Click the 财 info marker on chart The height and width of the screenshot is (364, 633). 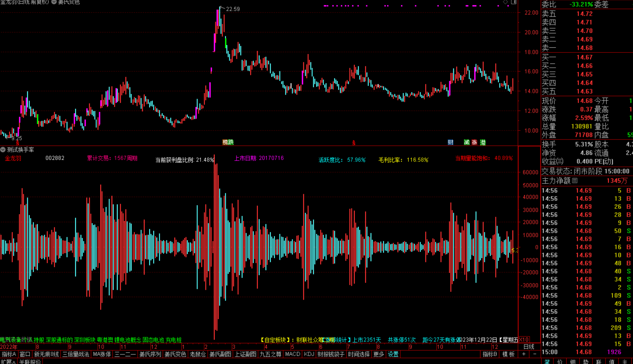click(450, 142)
